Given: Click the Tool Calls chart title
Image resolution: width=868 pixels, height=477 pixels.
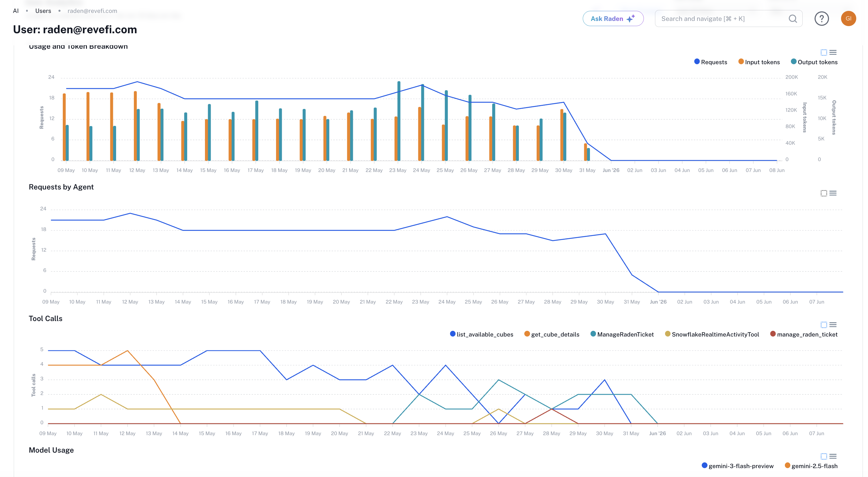Looking at the screenshot, I should click(46, 319).
